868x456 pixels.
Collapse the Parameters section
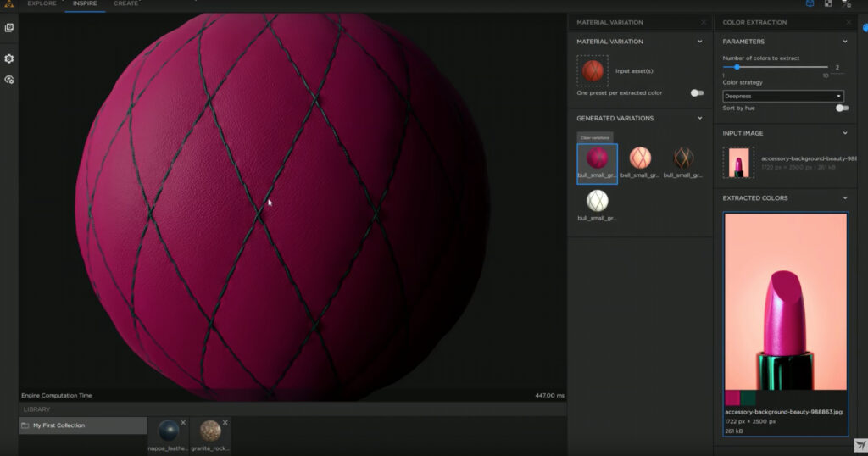845,42
